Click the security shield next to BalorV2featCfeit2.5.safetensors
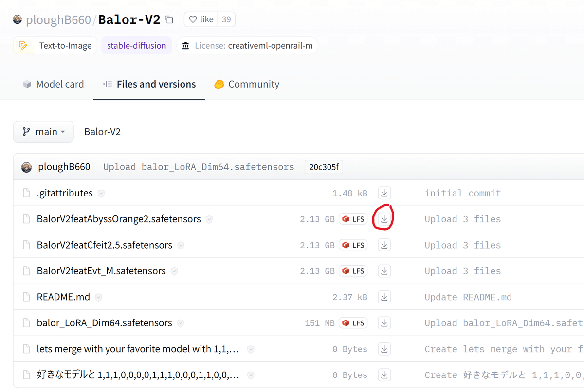Screen dimensions: 584x392 pos(181,246)
